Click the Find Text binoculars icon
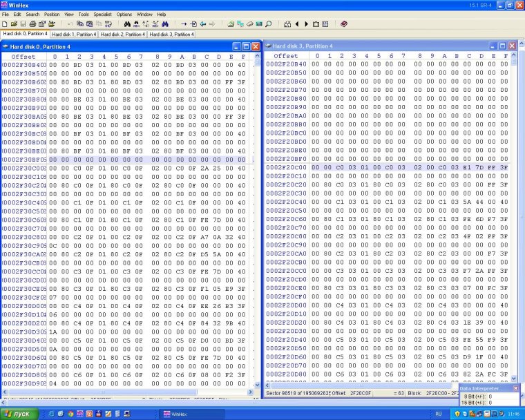 127,24
